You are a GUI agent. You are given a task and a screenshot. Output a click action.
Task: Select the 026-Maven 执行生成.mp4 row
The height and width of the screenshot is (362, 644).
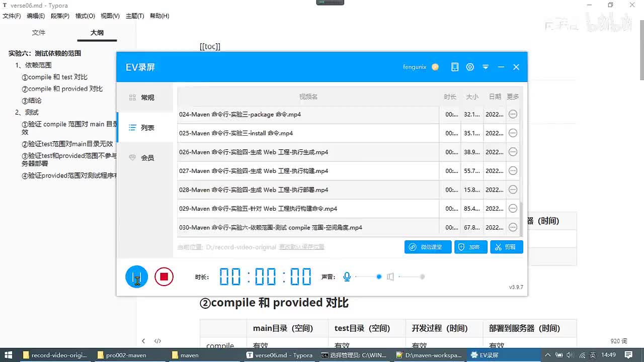(x=348, y=152)
